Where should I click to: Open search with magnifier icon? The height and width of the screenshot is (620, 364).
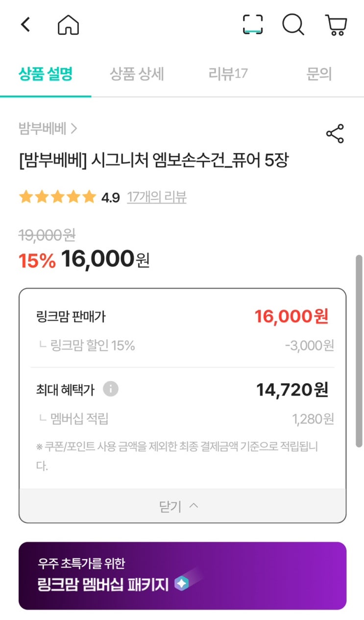tap(293, 25)
